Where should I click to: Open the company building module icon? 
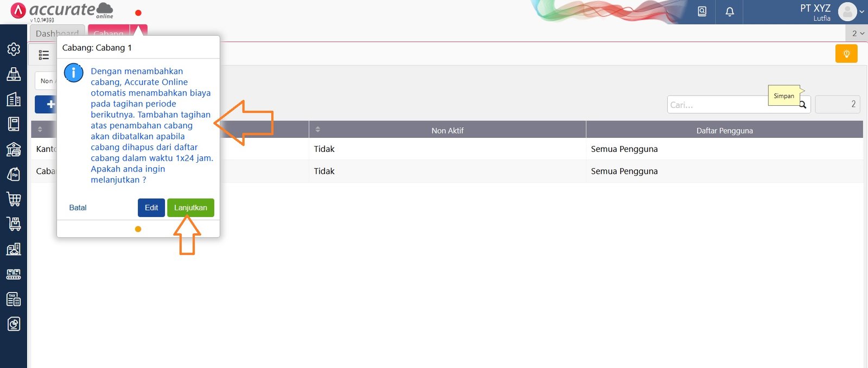click(x=14, y=99)
